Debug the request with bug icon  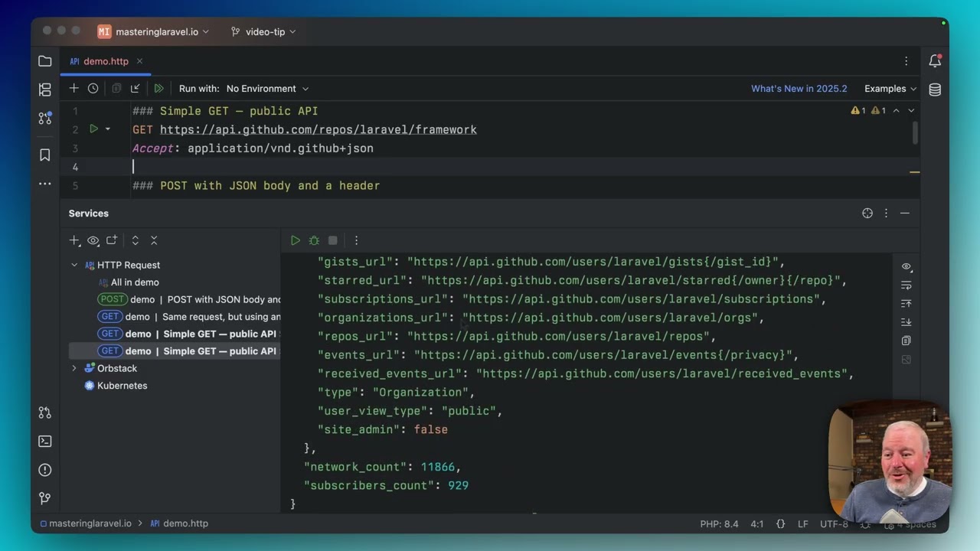(x=314, y=240)
